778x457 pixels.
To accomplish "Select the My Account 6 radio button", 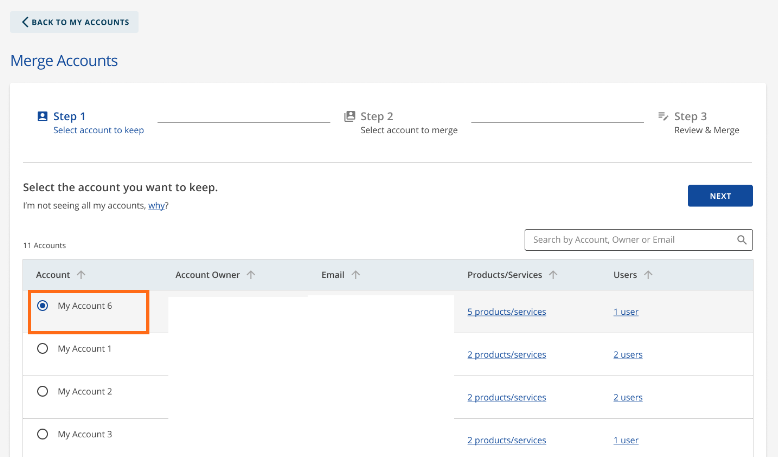I will (x=42, y=306).
